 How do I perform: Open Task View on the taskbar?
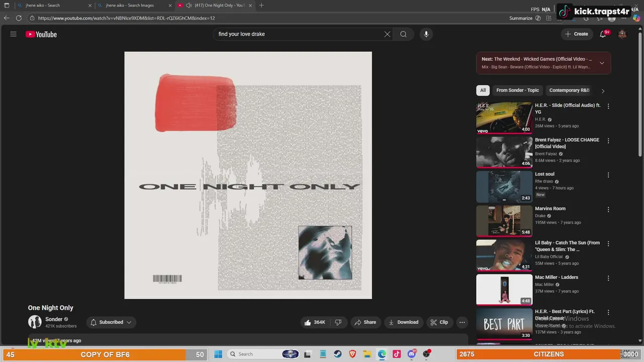click(x=307, y=354)
